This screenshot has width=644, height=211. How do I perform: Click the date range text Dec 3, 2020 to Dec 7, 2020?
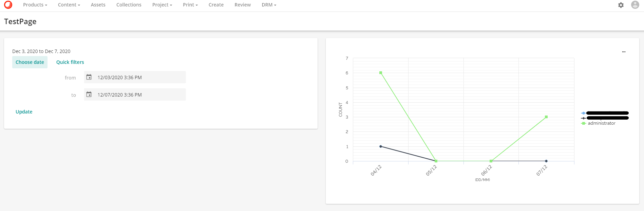click(x=41, y=51)
